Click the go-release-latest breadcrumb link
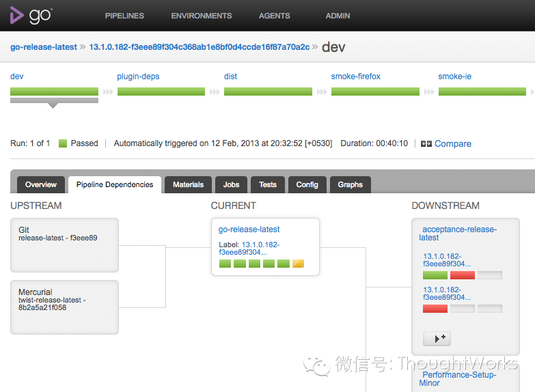This screenshot has height=392, width=535. (44, 47)
